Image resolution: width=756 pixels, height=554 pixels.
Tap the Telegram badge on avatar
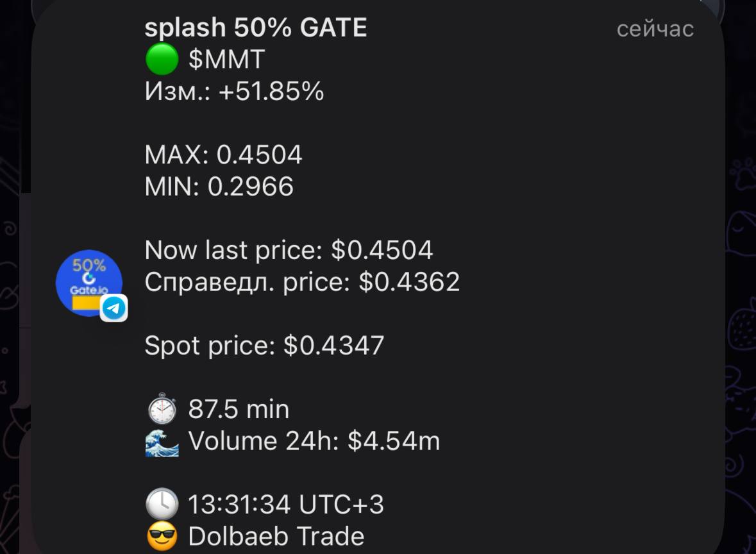coord(113,308)
